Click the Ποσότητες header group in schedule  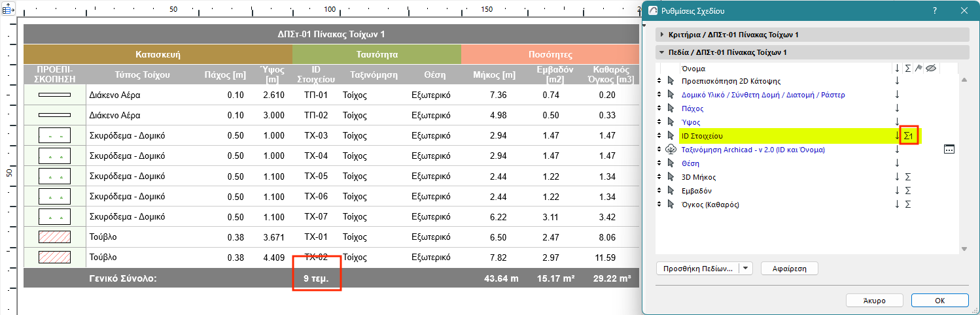(x=550, y=54)
